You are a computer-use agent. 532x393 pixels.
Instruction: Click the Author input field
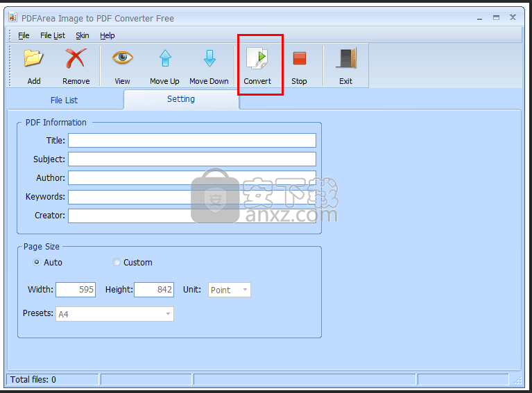point(192,177)
